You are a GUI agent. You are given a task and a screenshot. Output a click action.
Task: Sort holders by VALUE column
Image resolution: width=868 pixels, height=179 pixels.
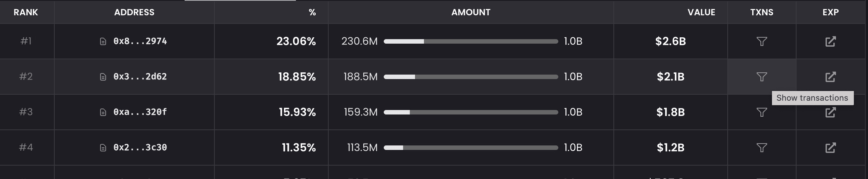click(701, 12)
